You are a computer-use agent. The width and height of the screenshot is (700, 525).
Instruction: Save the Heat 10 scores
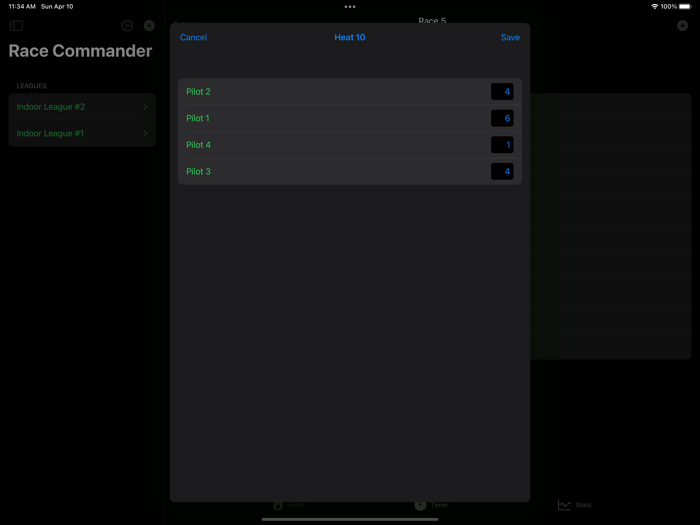[x=510, y=38]
